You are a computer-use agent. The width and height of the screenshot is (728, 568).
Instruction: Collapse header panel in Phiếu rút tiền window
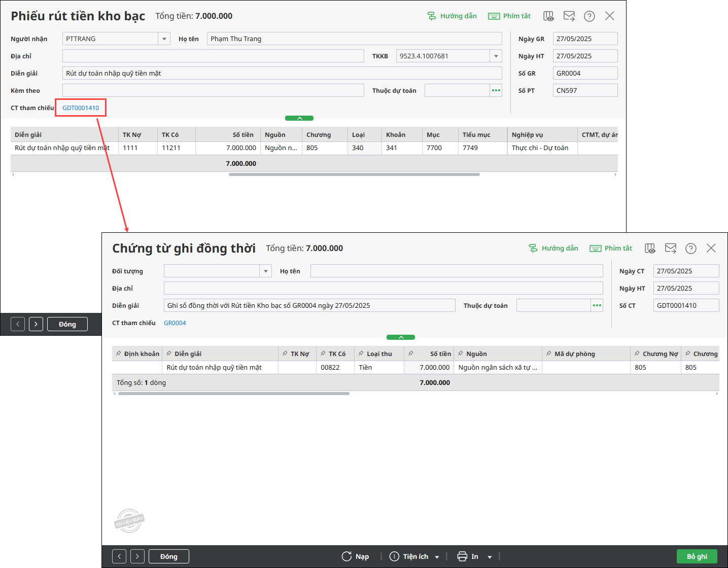299,118
